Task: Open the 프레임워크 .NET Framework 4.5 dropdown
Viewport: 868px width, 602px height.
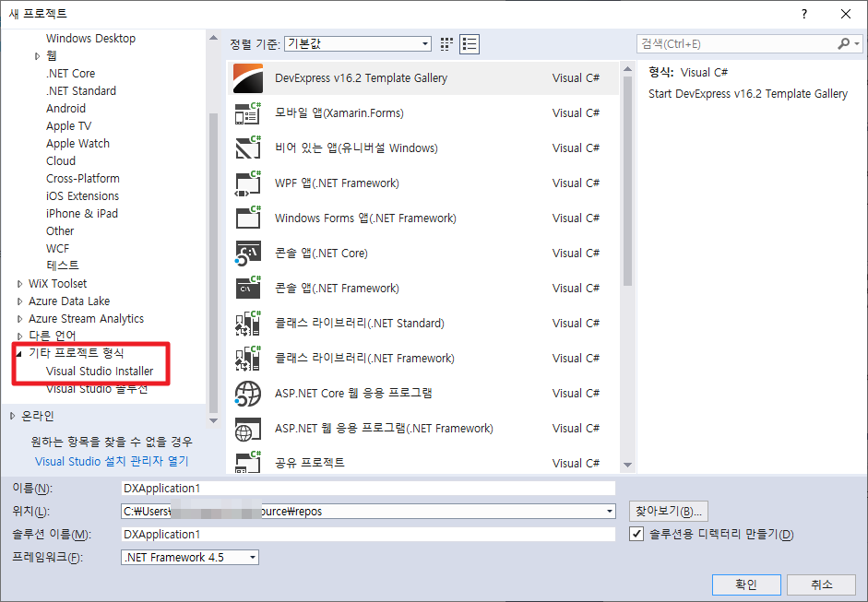Action: coord(190,557)
